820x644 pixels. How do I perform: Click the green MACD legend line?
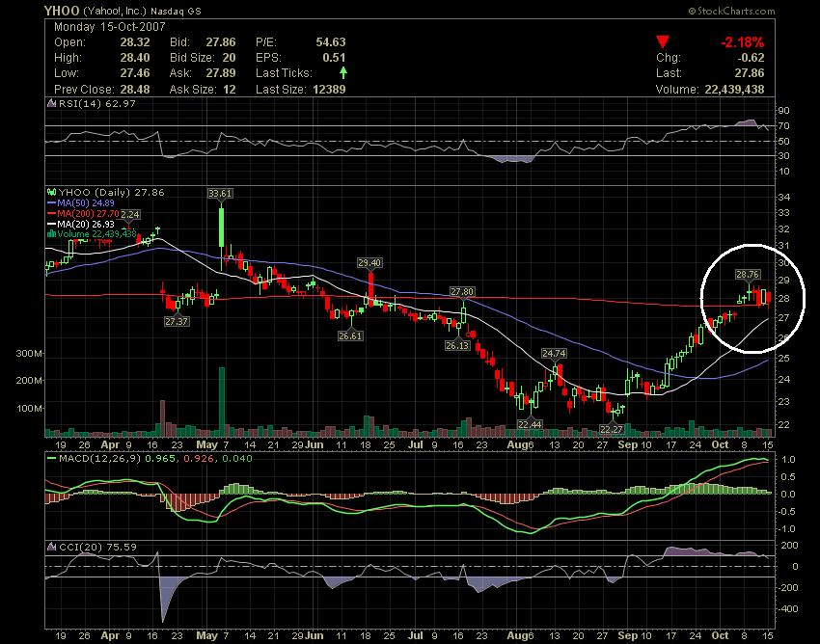coord(51,459)
